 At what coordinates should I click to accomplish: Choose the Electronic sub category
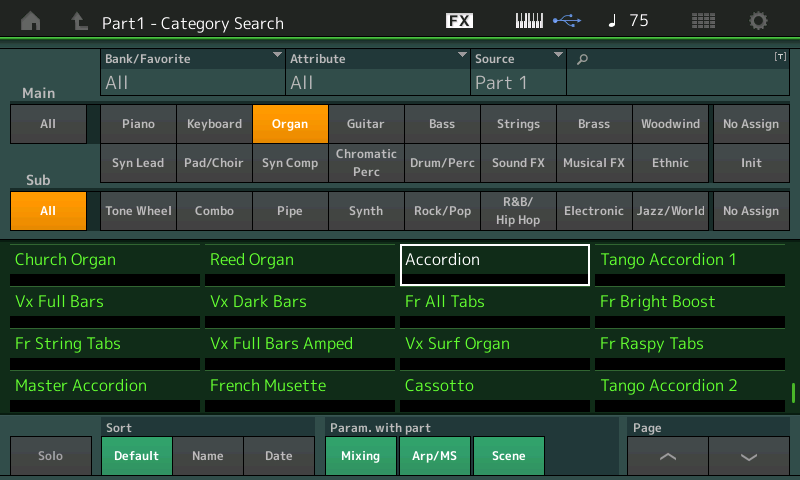point(594,211)
